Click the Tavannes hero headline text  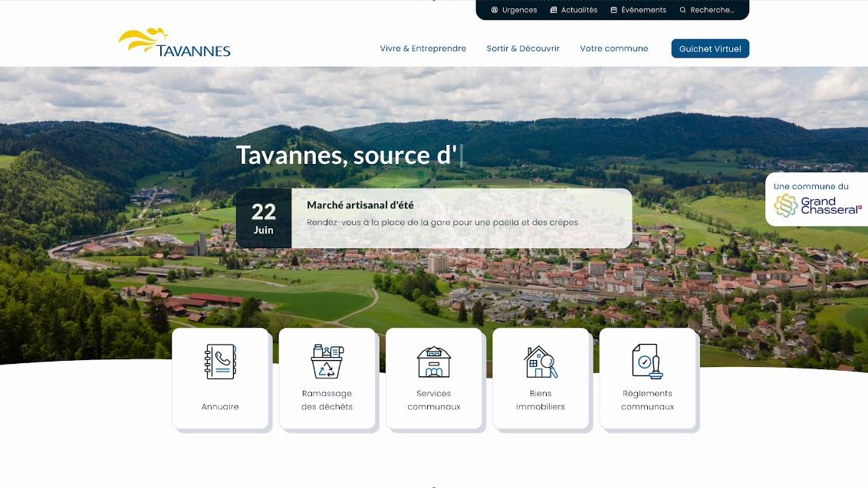click(x=347, y=155)
